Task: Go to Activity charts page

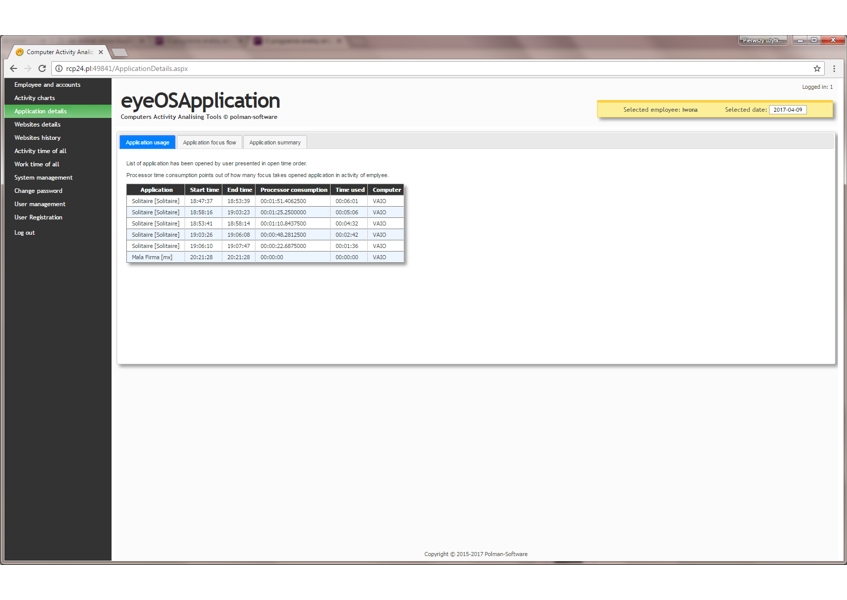Action: [x=35, y=98]
